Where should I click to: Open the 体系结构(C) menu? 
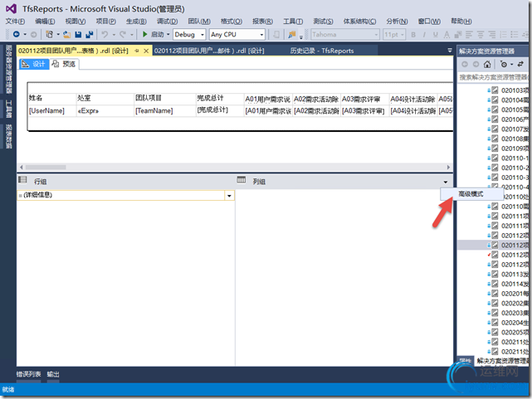click(359, 22)
